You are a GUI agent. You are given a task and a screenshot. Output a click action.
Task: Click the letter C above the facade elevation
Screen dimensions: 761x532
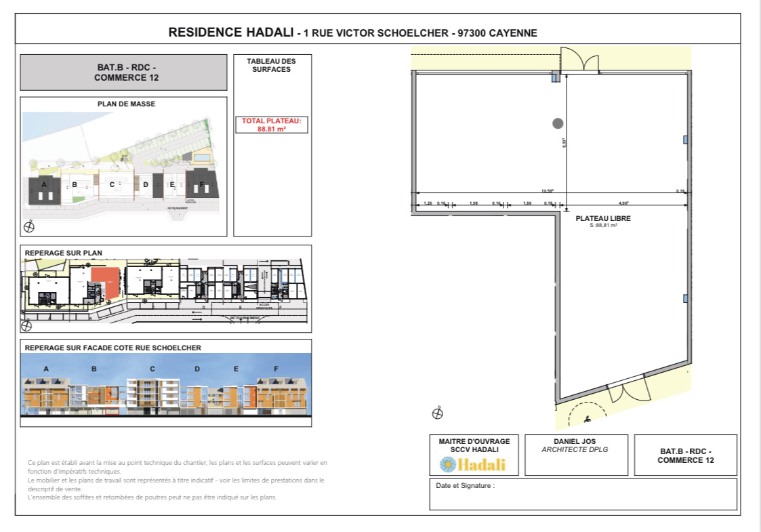[x=152, y=369]
